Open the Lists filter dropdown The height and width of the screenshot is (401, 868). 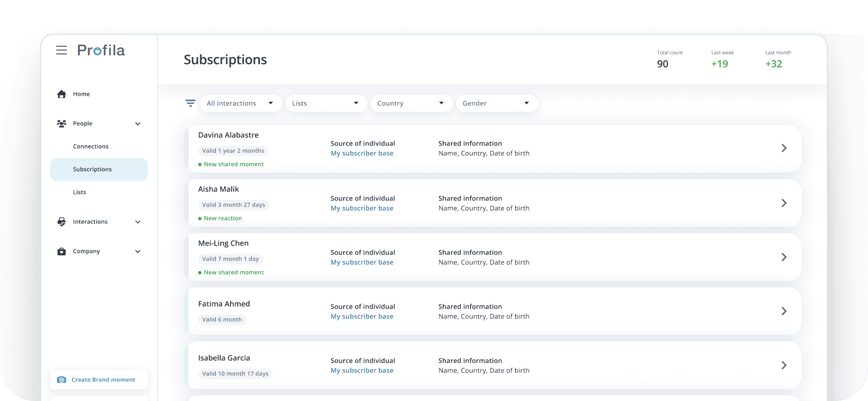coord(326,103)
